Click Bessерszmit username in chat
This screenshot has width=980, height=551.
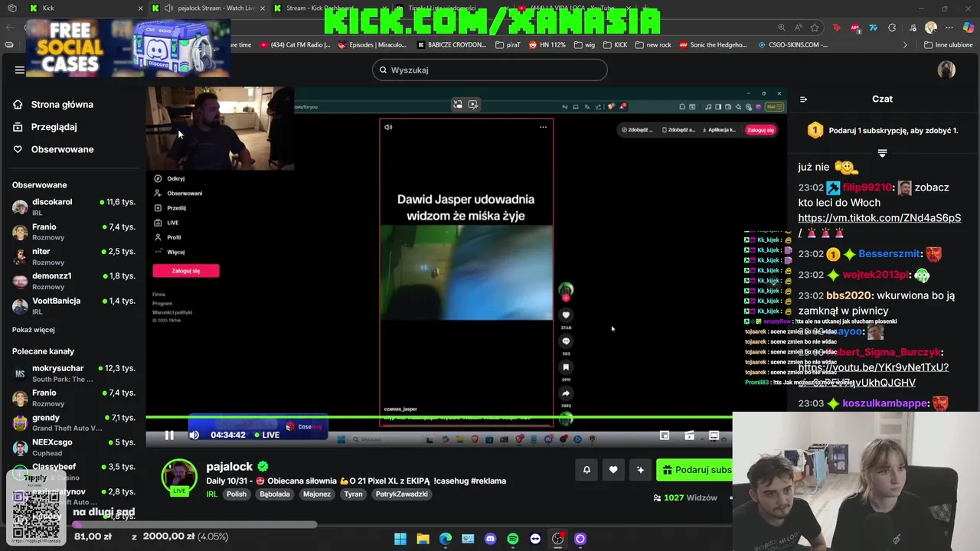889,254
